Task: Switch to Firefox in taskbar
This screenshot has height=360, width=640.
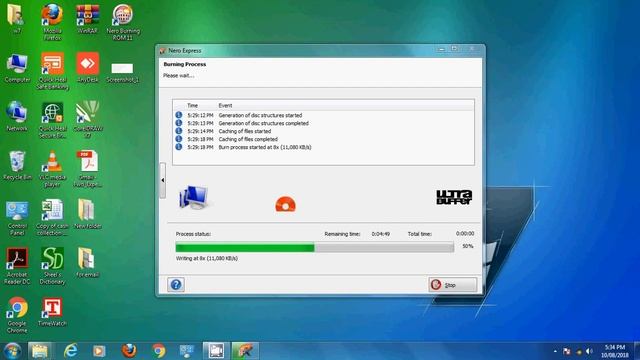Action: [129, 351]
